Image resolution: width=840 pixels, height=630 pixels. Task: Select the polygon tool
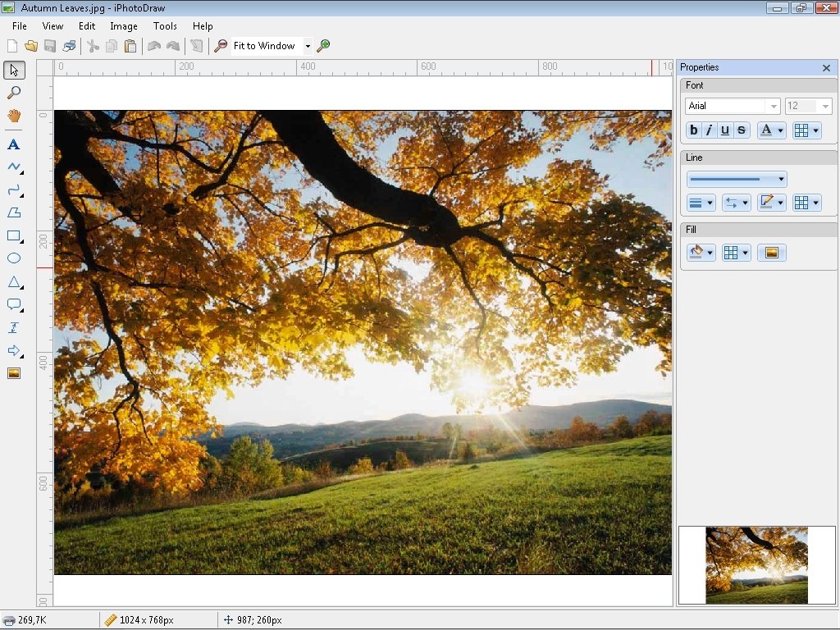(x=14, y=212)
